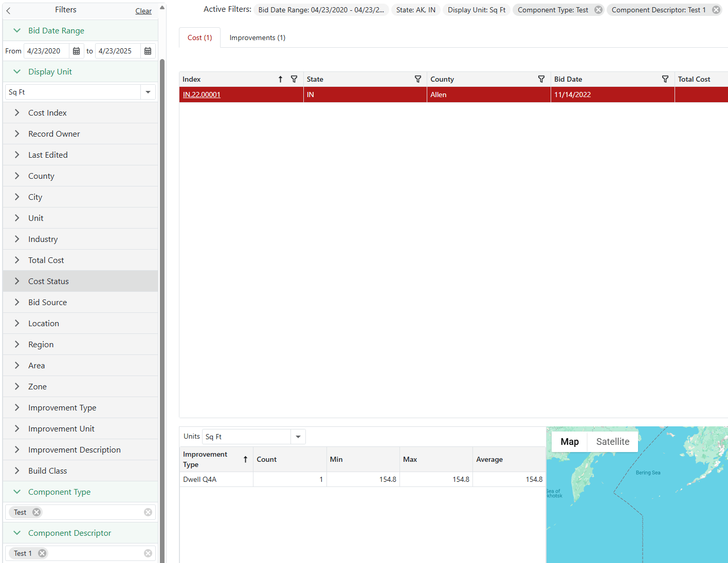The height and width of the screenshot is (563, 728).
Task: Open the County column filter icon
Action: click(541, 79)
